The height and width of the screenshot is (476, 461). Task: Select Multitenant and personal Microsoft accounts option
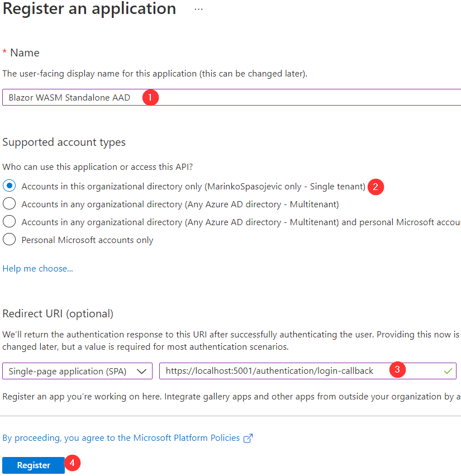tap(9, 222)
